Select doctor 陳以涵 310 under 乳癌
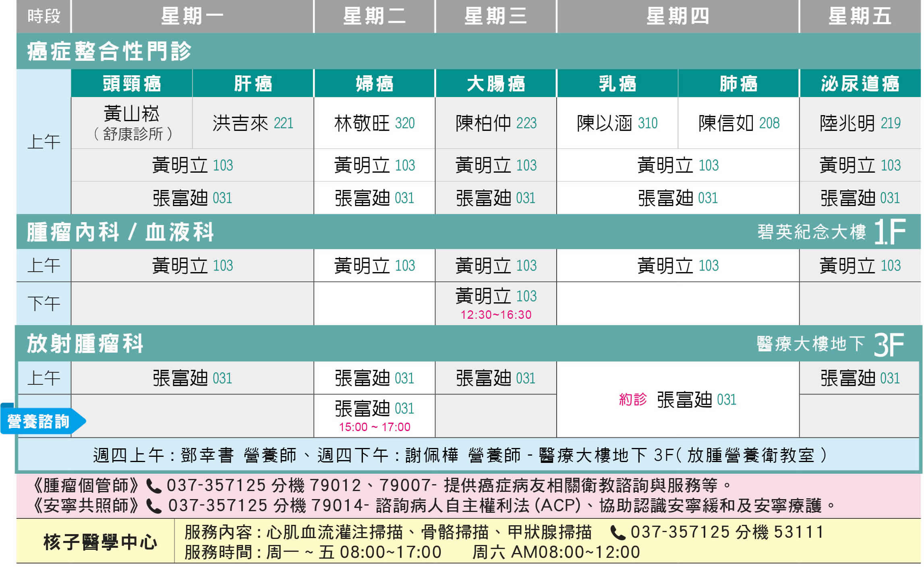The image size is (924, 582). (617, 123)
